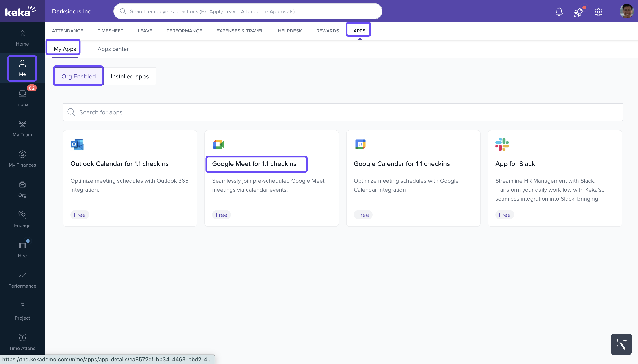Click Free tag on Google Calendar card
The height and width of the screenshot is (364, 638).
click(x=363, y=215)
